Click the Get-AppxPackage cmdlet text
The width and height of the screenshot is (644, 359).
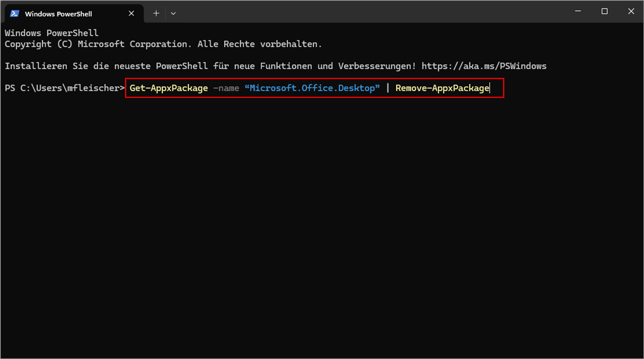168,88
